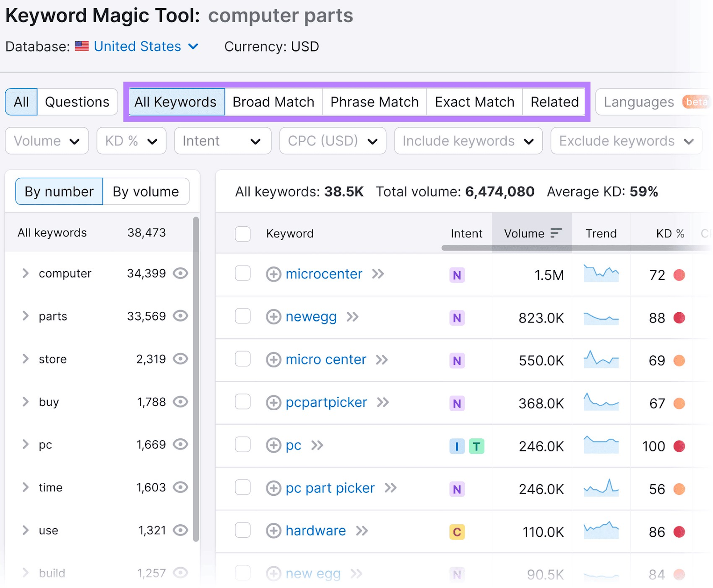Switch to the Questions tab
713x588 pixels.
77,102
